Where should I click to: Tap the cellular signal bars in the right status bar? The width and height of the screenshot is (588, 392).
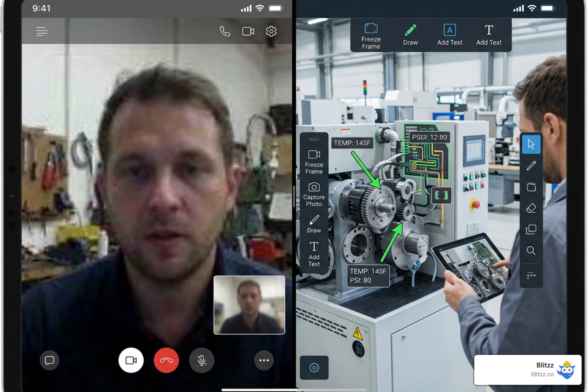tap(518, 8)
